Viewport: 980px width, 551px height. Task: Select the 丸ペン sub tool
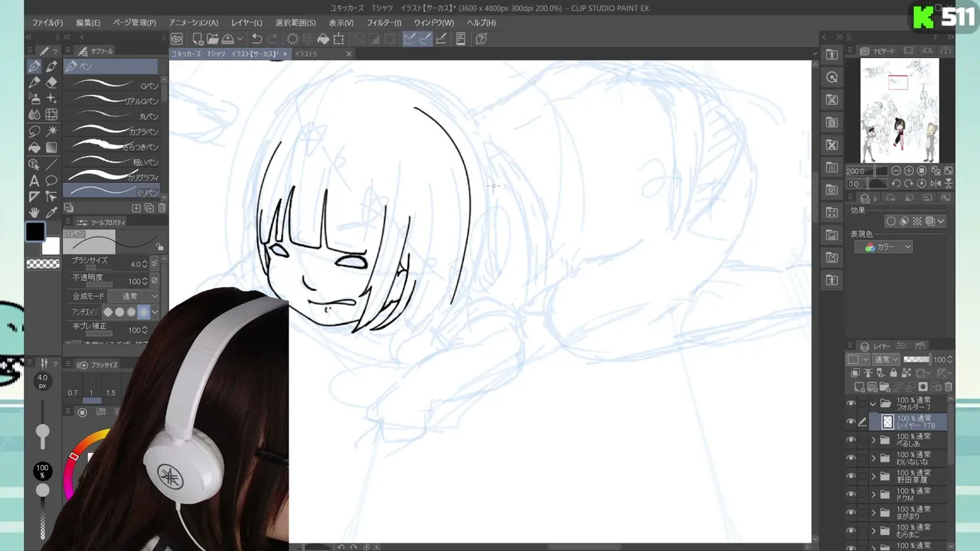(x=113, y=116)
